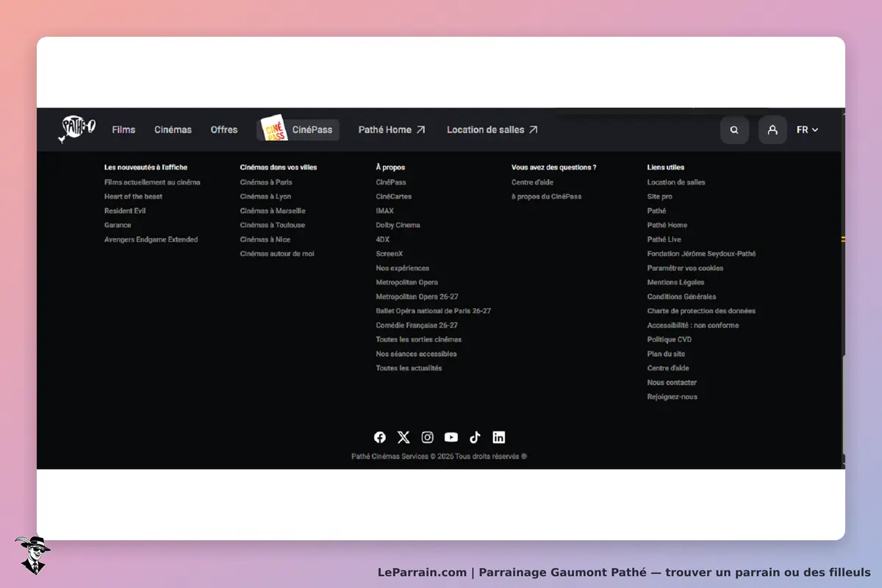Open Cinémas à Lyon link

265,196
